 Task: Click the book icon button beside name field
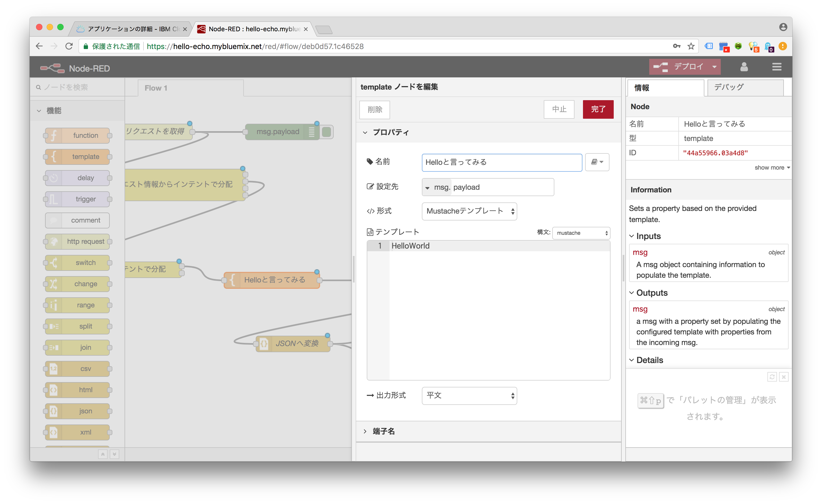click(597, 162)
